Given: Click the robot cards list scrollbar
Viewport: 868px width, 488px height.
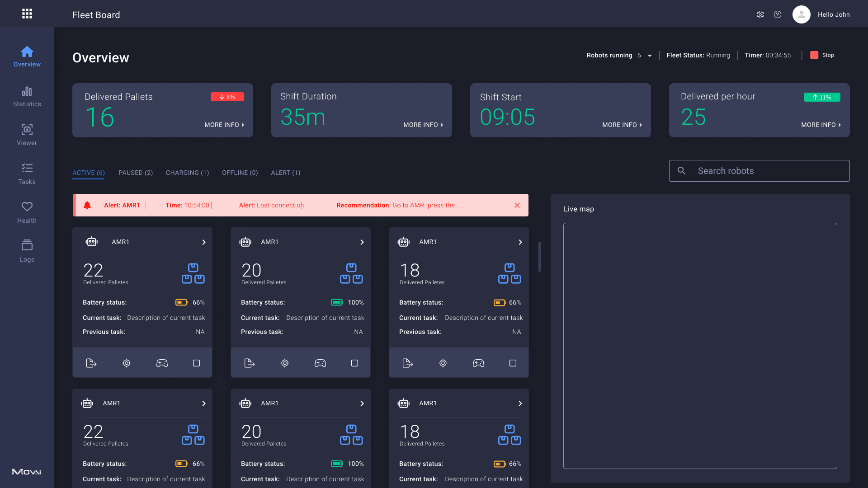Looking at the screenshot, I should 540,257.
